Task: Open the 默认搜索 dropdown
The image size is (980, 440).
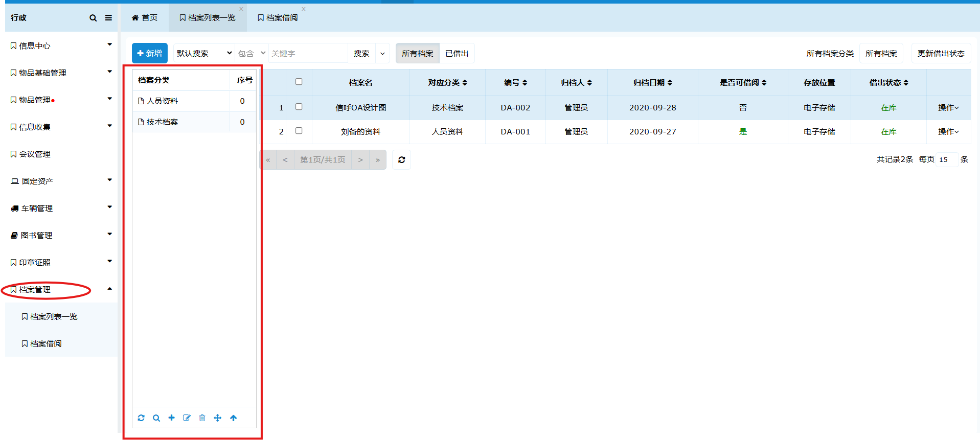Action: tap(204, 53)
